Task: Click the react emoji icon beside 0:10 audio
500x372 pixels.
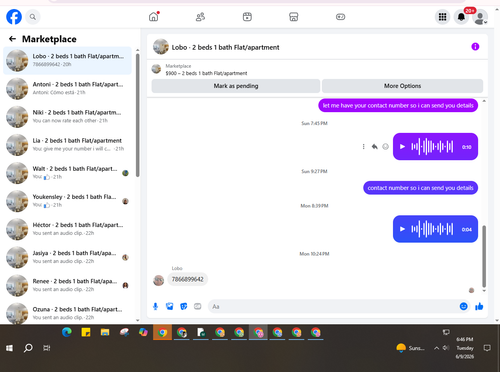Action: pos(385,147)
